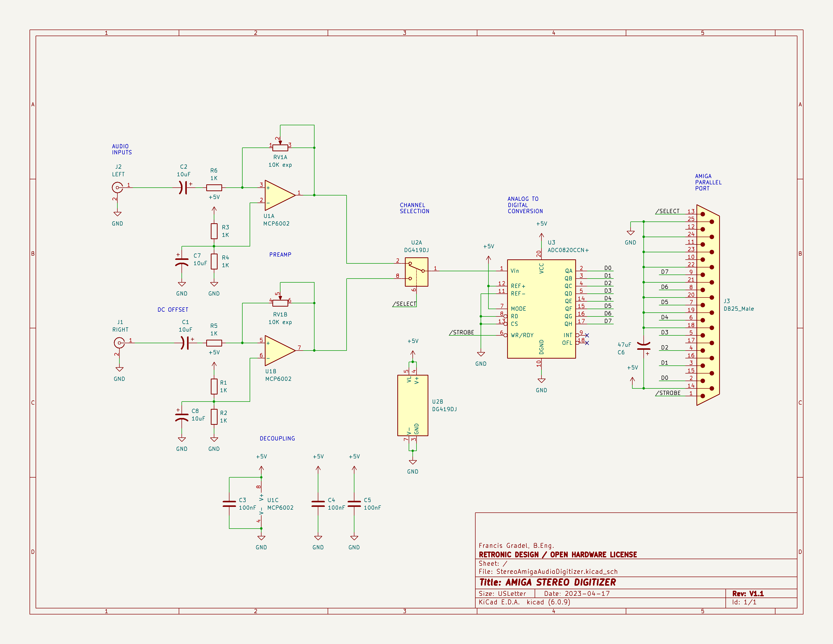This screenshot has width=833, height=644.
Task: Open the RETRONIC DESIGN OPEN HARDWARE LICENSE text
Action: click(x=558, y=555)
